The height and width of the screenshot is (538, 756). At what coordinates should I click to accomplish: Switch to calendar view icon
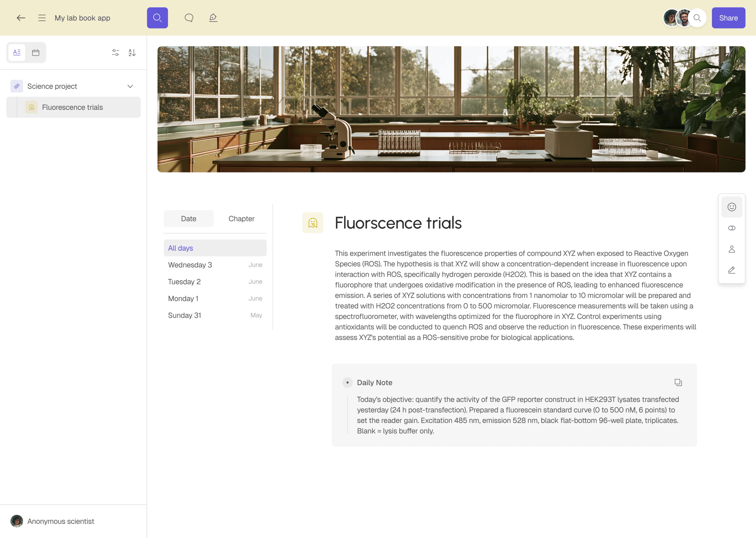pos(36,52)
